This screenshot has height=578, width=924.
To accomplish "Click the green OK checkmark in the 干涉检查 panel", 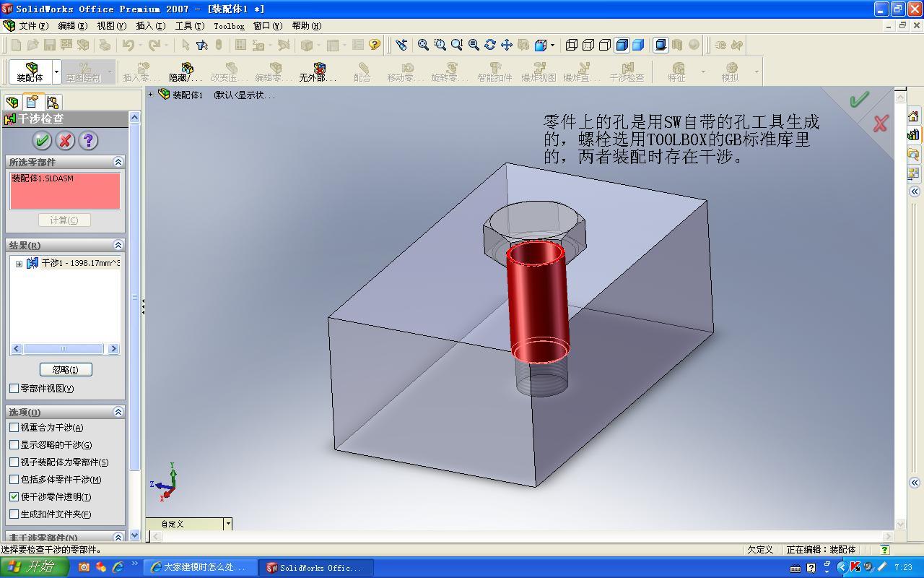I will (42, 140).
